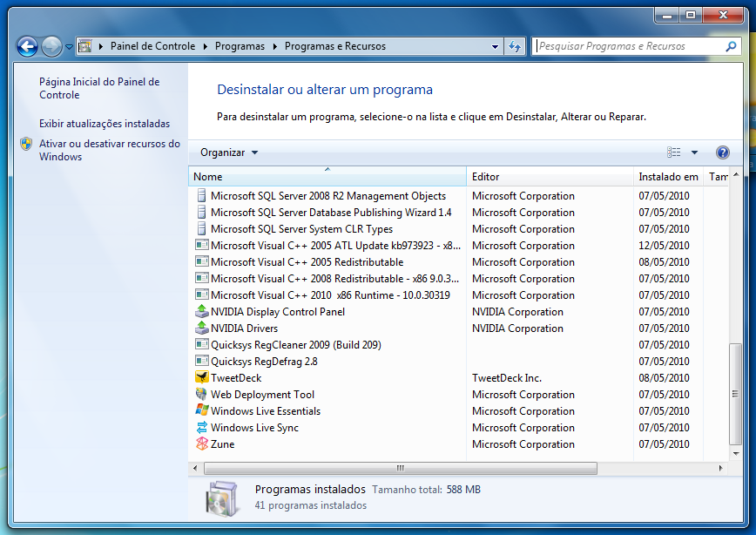Click icon of SQL Server System CLR Types

pos(201,228)
